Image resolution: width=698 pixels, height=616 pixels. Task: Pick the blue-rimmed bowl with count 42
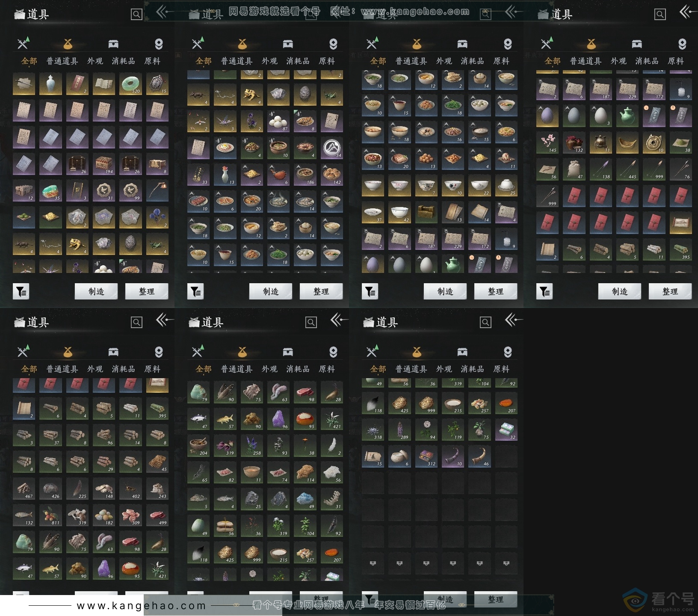pos(399,213)
